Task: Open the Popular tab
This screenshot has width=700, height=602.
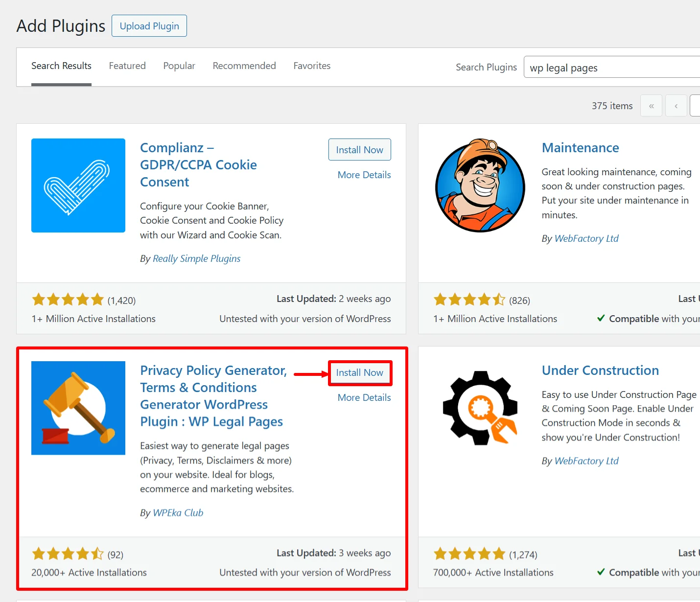Action: 179,66
